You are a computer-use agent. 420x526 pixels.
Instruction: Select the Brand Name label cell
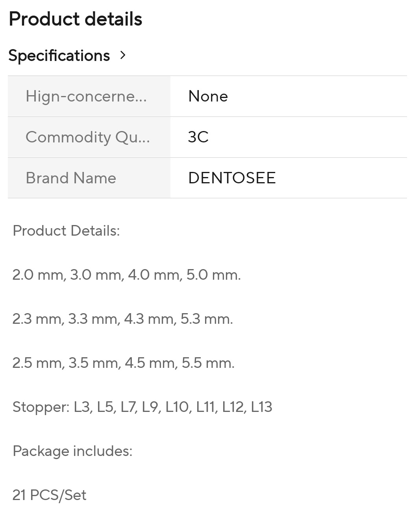pos(89,178)
